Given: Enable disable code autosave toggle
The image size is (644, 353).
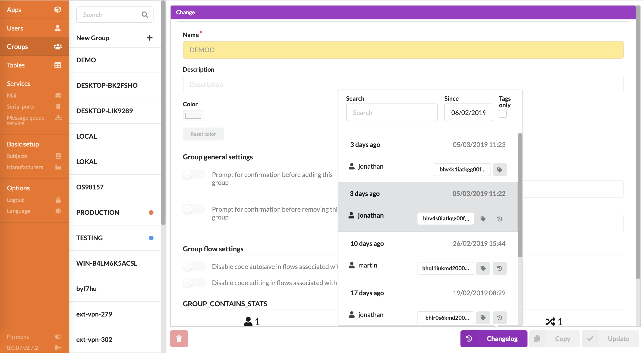Looking at the screenshot, I should click(x=194, y=266).
